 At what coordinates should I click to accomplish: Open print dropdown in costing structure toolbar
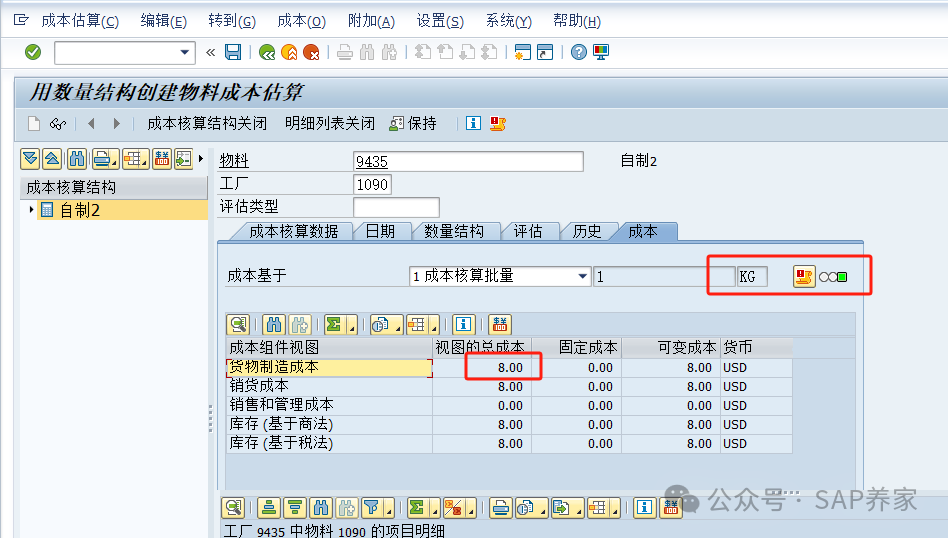114,163
